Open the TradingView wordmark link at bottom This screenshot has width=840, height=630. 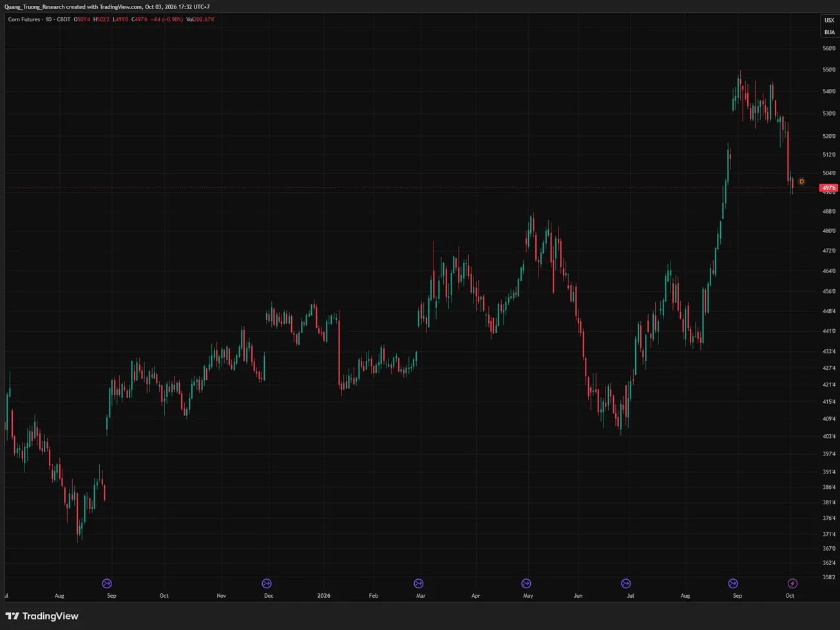(50, 616)
